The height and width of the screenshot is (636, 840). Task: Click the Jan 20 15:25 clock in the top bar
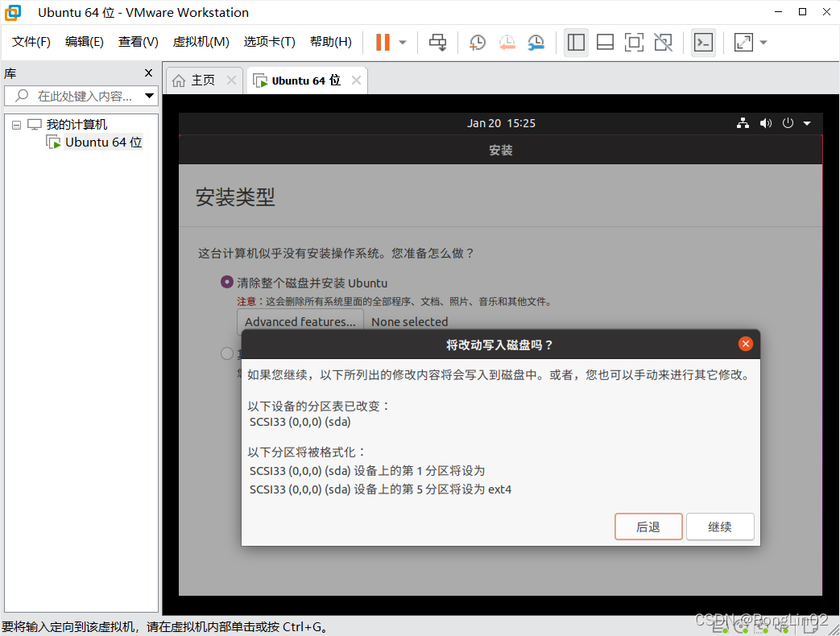tap(501, 123)
